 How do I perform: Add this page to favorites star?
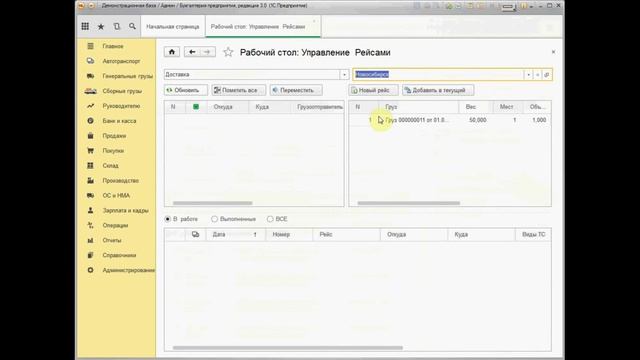point(228,52)
